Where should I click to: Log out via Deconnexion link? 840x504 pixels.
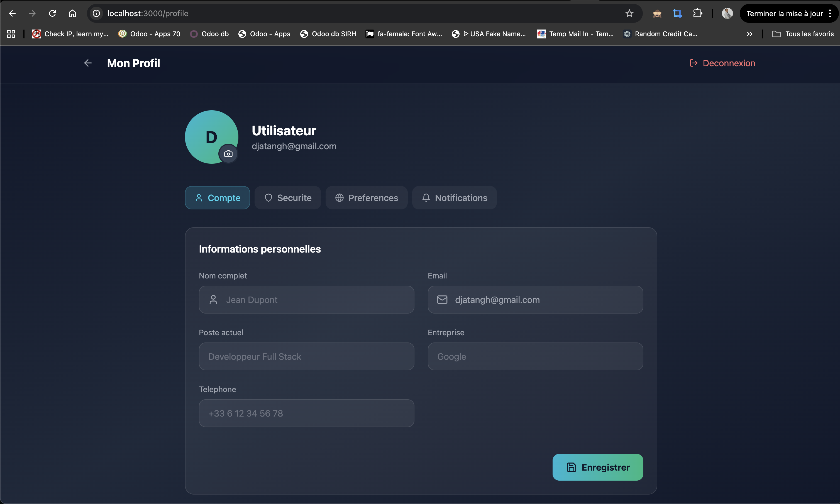tap(722, 63)
